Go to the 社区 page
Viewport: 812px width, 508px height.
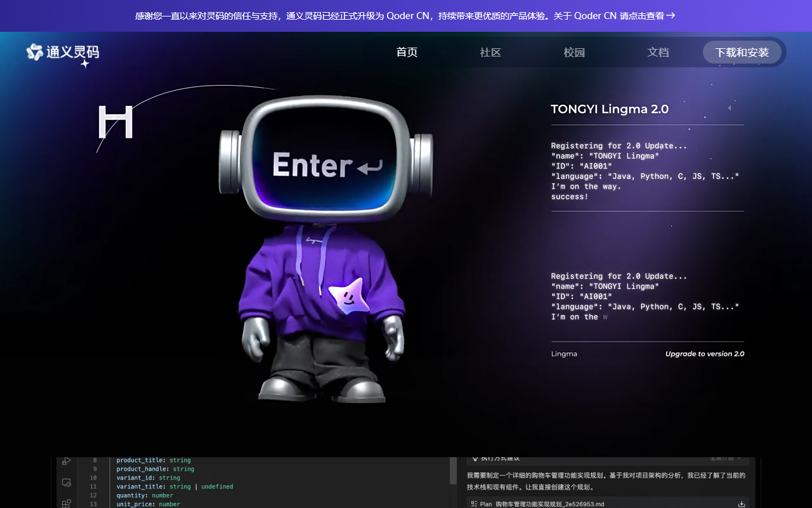point(490,52)
